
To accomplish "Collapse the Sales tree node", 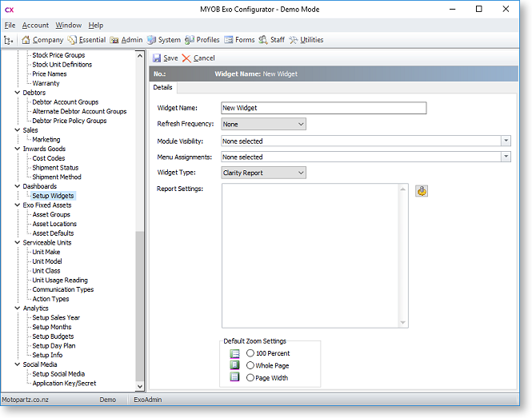I will coord(18,130).
